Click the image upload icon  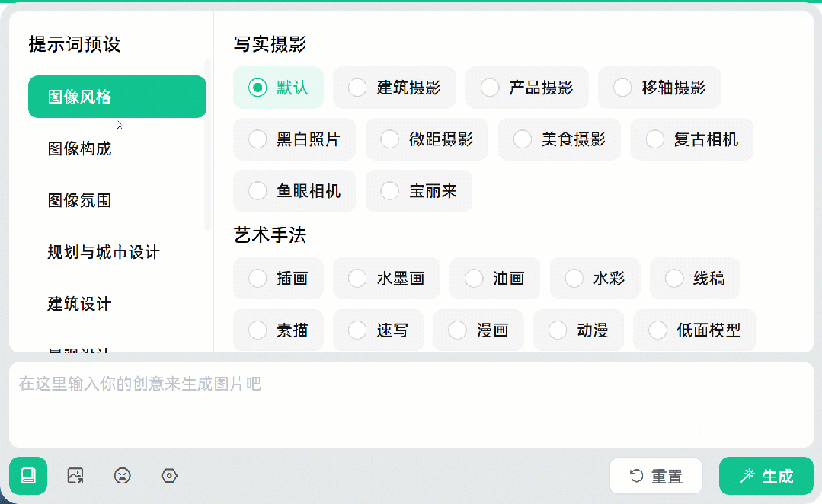tap(75, 476)
